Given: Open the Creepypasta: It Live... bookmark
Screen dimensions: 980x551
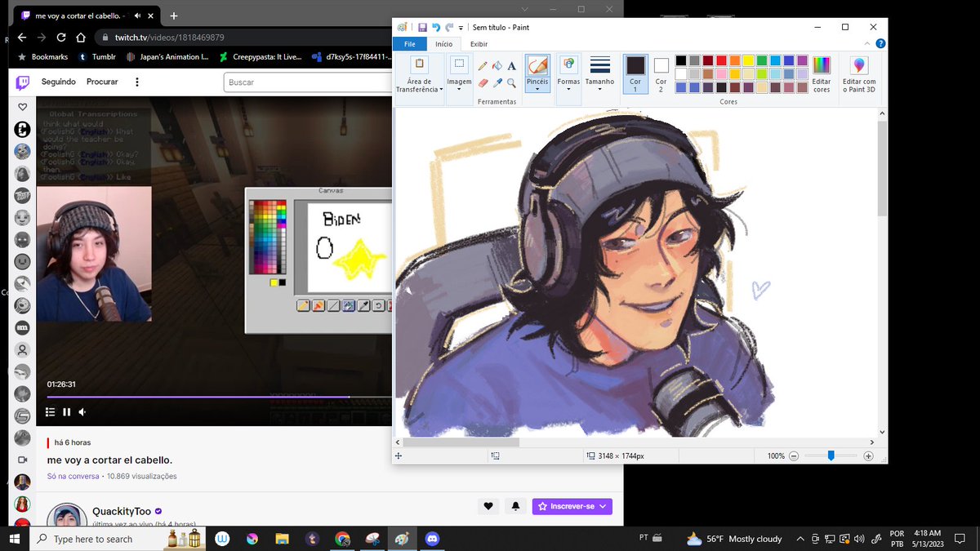Looking at the screenshot, I should pos(261,57).
